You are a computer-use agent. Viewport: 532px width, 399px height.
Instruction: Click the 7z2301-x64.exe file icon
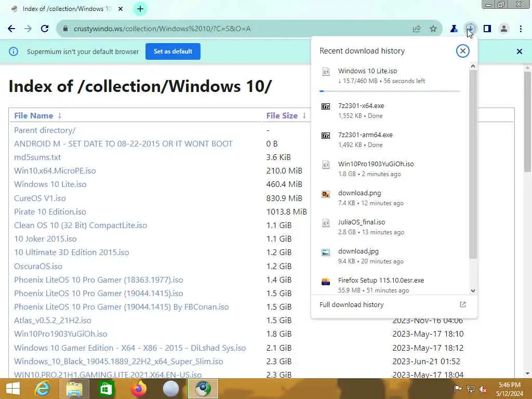click(x=326, y=107)
